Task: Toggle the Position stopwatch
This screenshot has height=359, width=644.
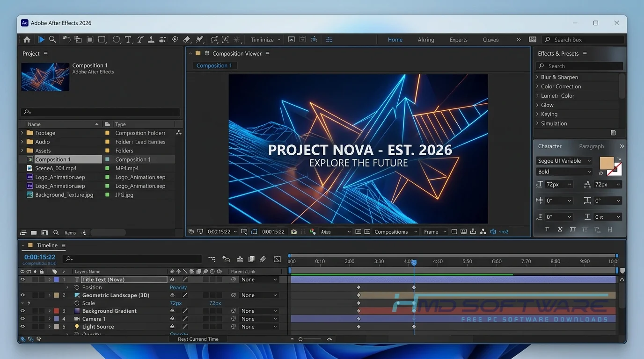Action: [x=77, y=287]
